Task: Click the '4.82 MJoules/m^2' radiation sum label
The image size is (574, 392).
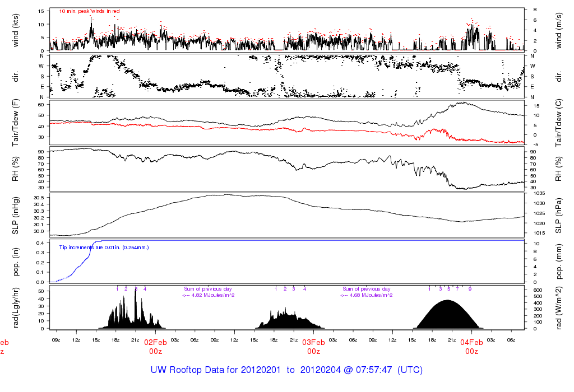Action: click(213, 295)
